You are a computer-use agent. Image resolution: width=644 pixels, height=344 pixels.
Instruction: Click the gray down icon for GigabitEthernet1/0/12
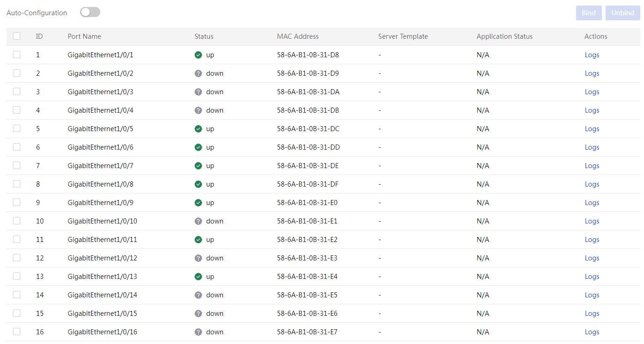pyautogui.click(x=198, y=258)
